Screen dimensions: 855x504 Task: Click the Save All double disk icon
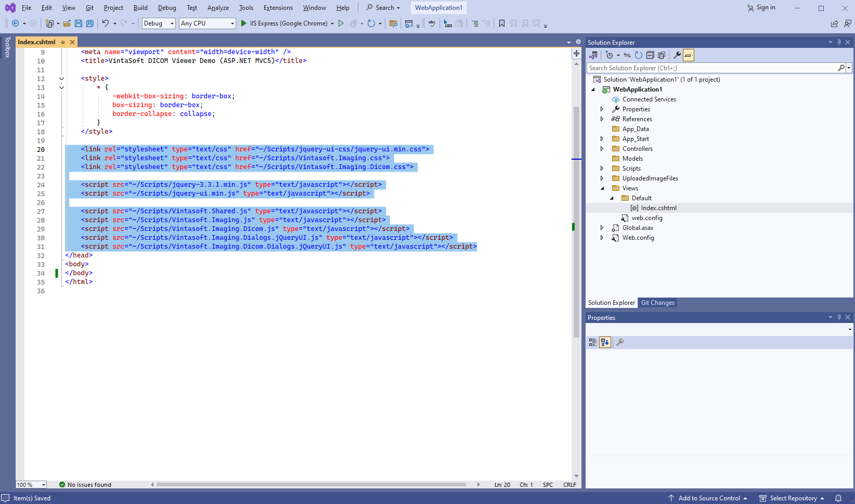pyautogui.click(x=89, y=23)
